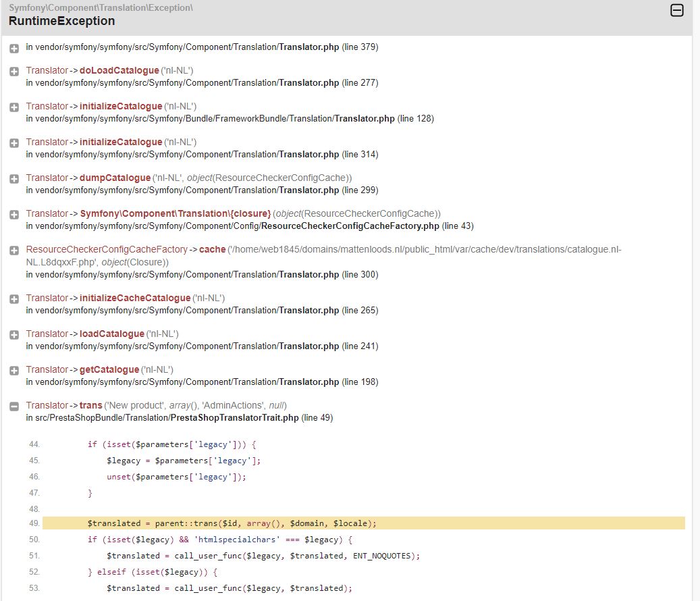The height and width of the screenshot is (601, 700).
Task: Click Translator.php (line 300) file path
Action: (202, 274)
